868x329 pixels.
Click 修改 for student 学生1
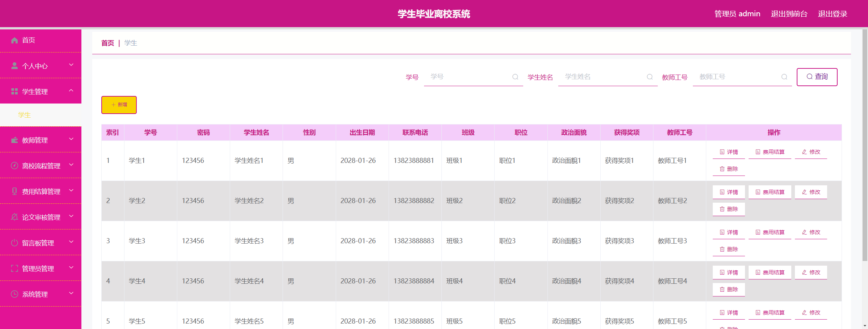pyautogui.click(x=811, y=152)
